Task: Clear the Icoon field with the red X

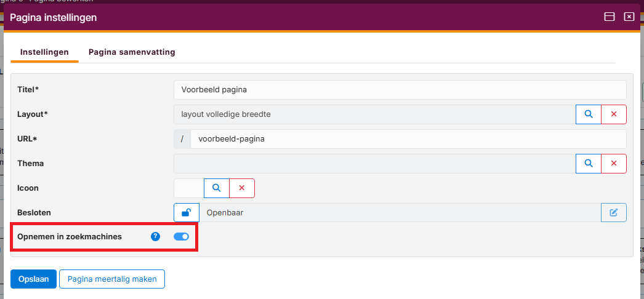Action: (x=242, y=188)
